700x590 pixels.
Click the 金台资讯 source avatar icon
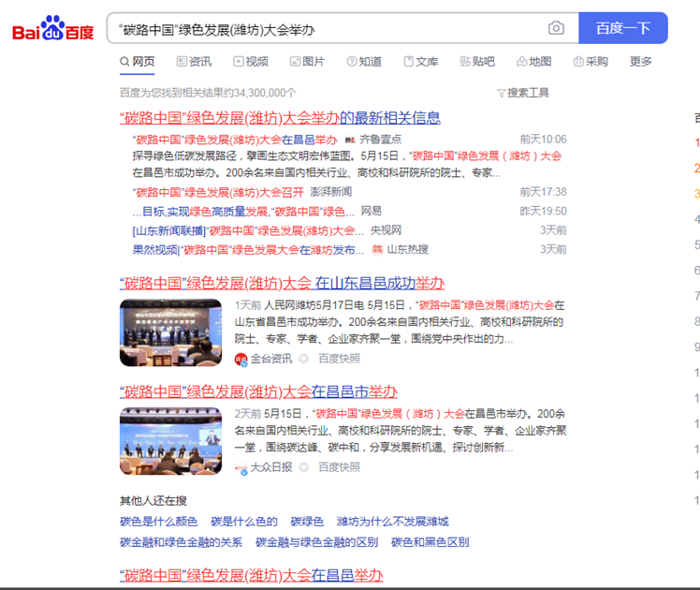[x=241, y=359]
